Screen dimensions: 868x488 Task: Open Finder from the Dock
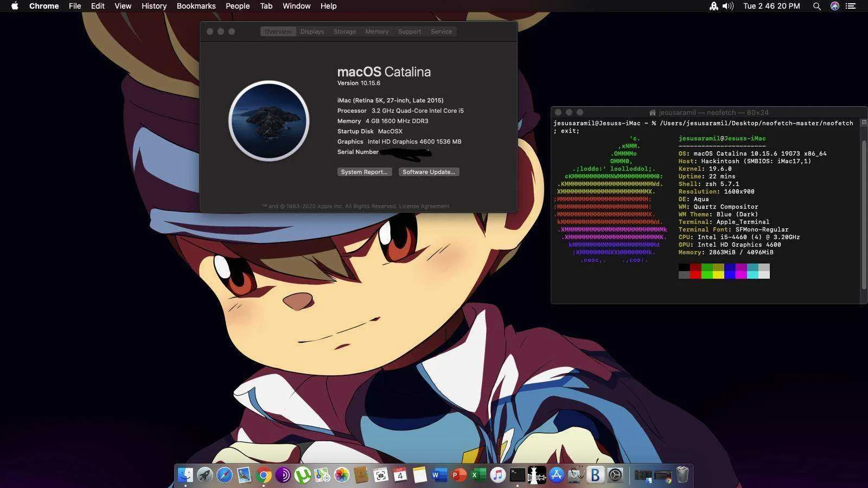coord(186,475)
